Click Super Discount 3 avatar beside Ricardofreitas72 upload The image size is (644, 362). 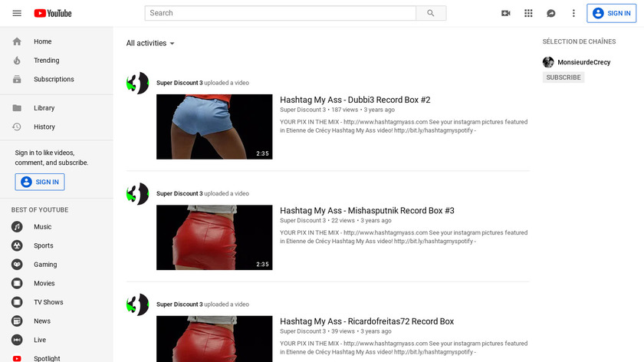(137, 305)
